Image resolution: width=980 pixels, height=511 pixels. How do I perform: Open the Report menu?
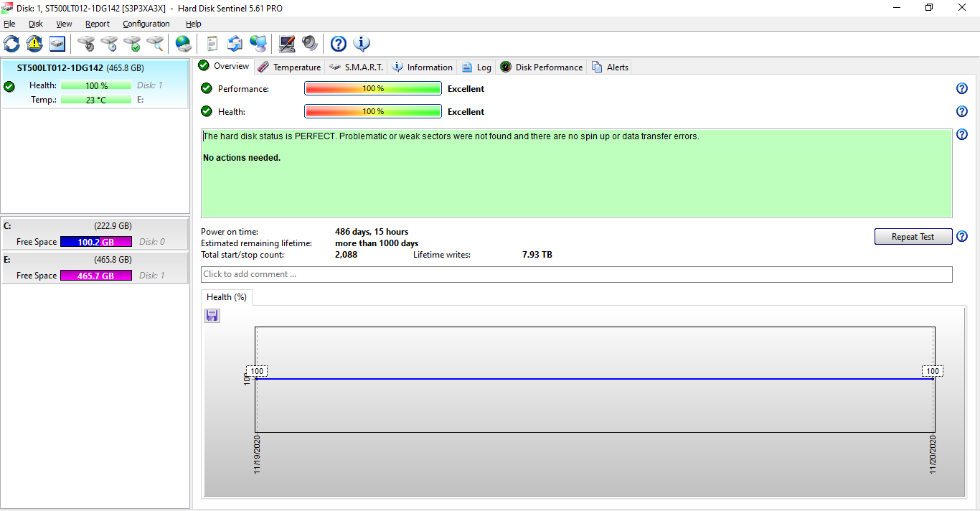pyautogui.click(x=98, y=24)
